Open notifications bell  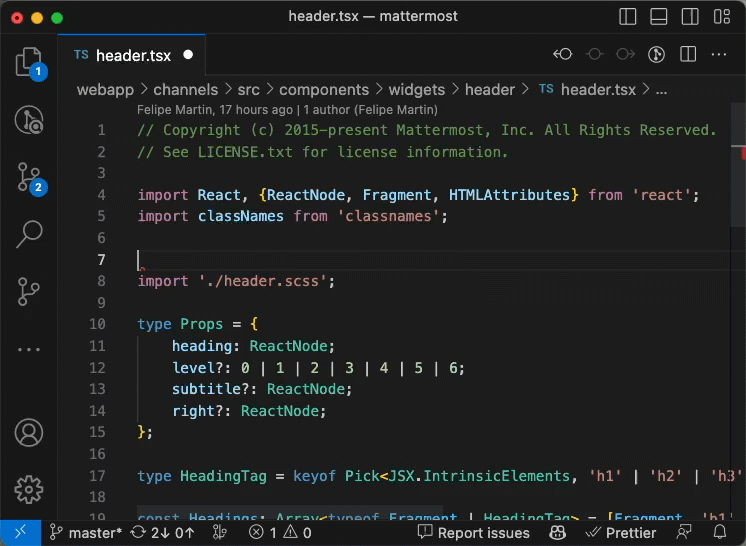point(720,533)
